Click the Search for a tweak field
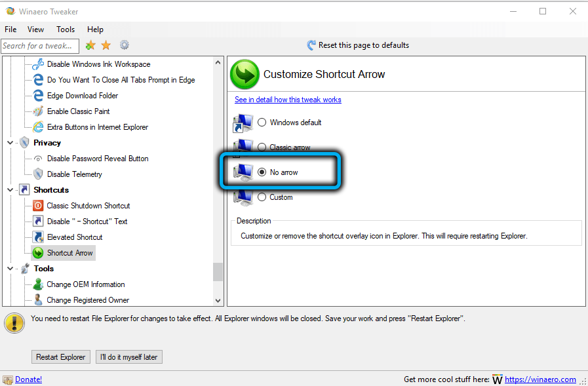 click(x=39, y=46)
